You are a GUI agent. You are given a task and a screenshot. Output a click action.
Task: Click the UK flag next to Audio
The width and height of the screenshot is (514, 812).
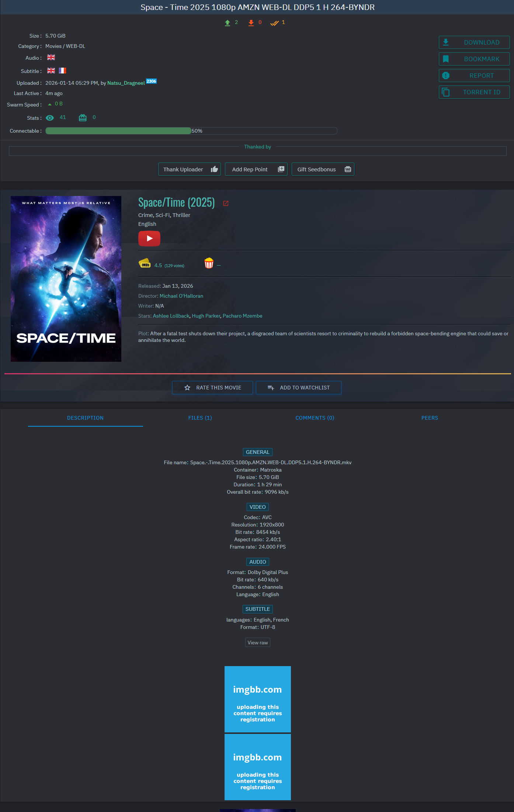[51, 57]
